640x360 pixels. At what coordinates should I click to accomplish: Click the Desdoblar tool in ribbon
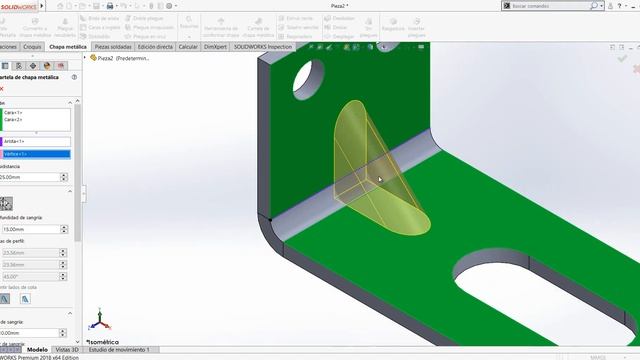pyautogui.click(x=340, y=18)
